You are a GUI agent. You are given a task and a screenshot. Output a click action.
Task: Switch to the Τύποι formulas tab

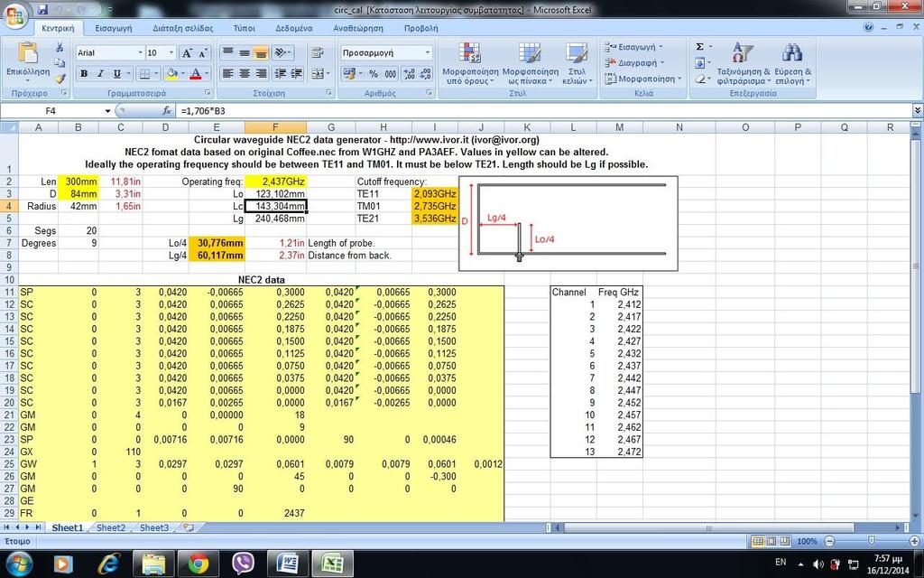click(x=244, y=28)
